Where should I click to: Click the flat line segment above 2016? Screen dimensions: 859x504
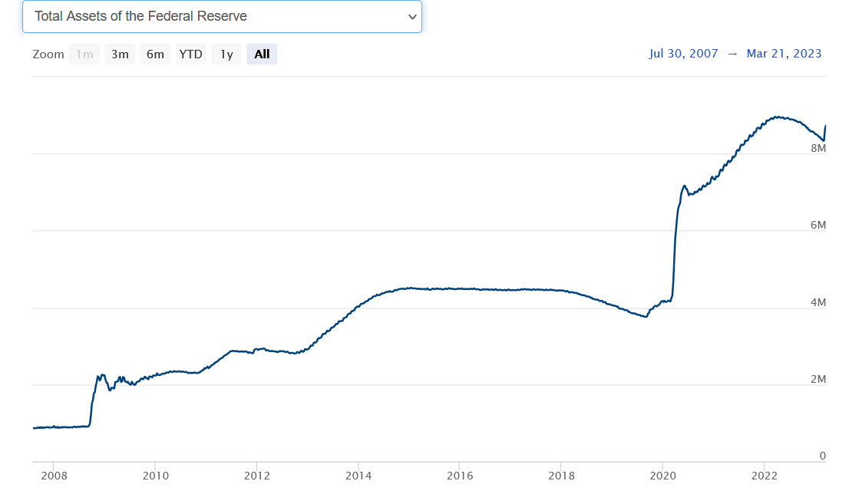point(460,289)
